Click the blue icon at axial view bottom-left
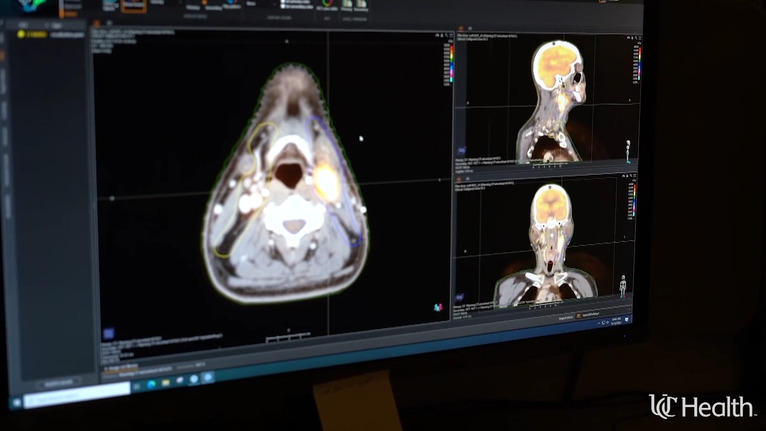The image size is (766, 431). click(109, 333)
